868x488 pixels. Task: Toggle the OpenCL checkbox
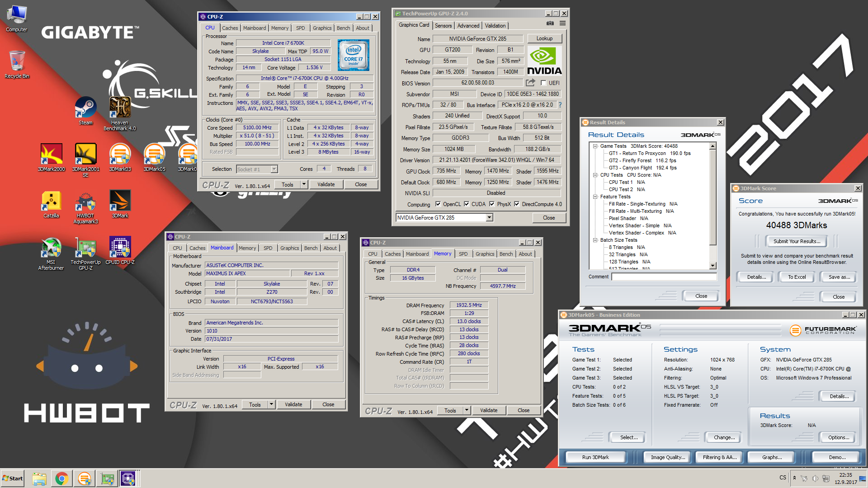[438, 204]
